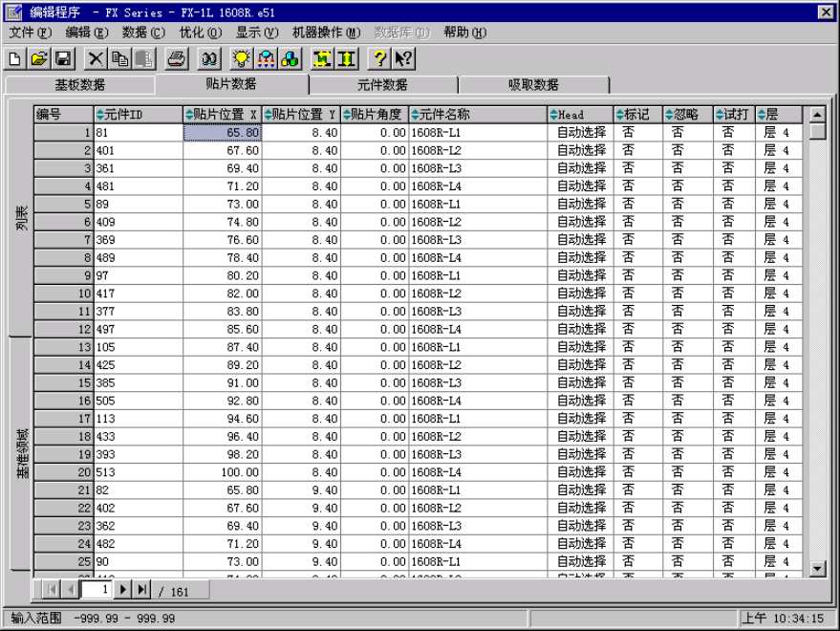Image resolution: width=840 pixels, height=631 pixels.
Task: Click the Cut (X) toolbar icon
Action: [x=97, y=59]
